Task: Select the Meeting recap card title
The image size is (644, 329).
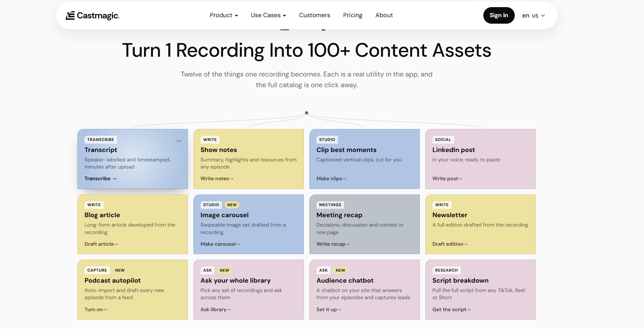Action: (x=339, y=215)
